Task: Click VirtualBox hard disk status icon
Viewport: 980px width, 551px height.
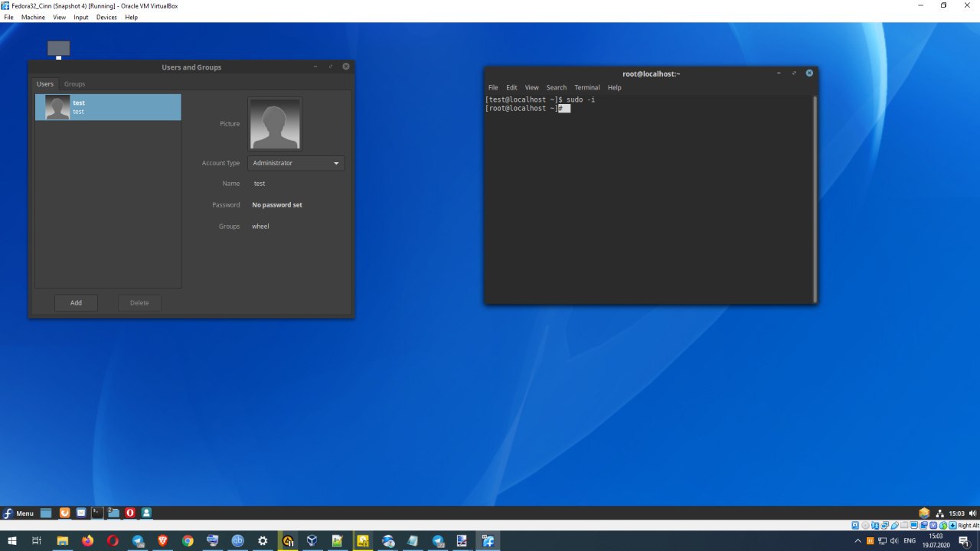Action: [855, 525]
